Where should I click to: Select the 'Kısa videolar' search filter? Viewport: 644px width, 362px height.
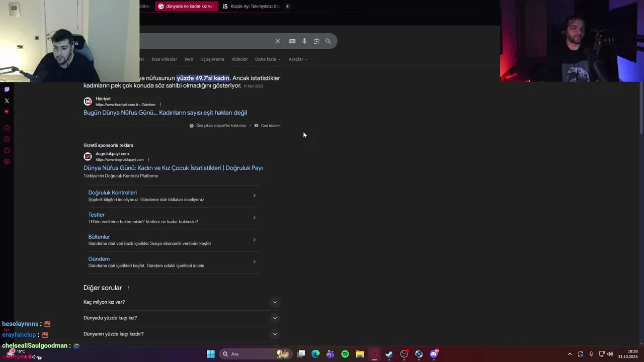point(164,59)
